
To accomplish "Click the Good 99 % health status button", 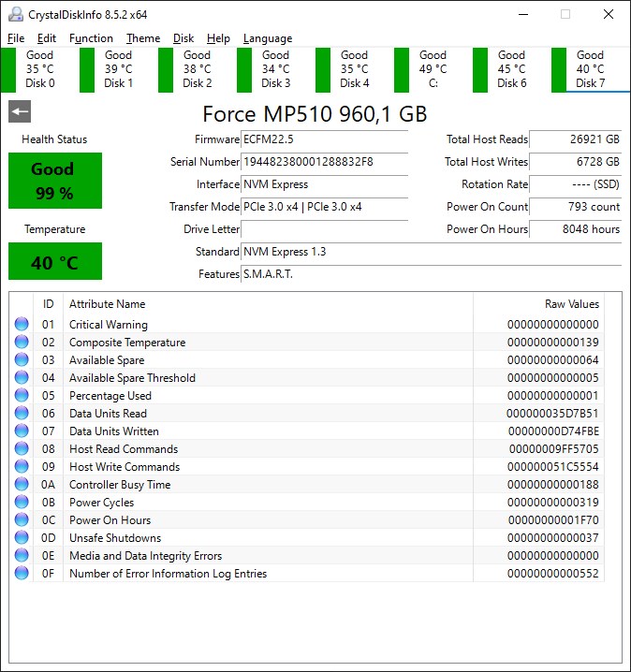I will tap(55, 181).
